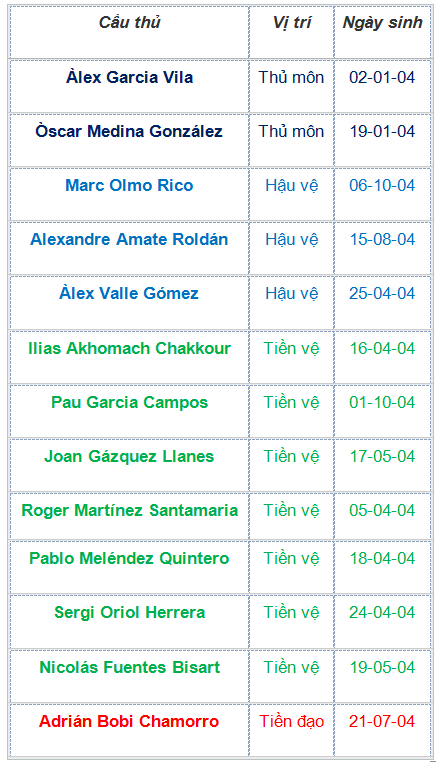
Task: Select Ilias Akhomach Chakkour entry
Action: click(x=129, y=348)
